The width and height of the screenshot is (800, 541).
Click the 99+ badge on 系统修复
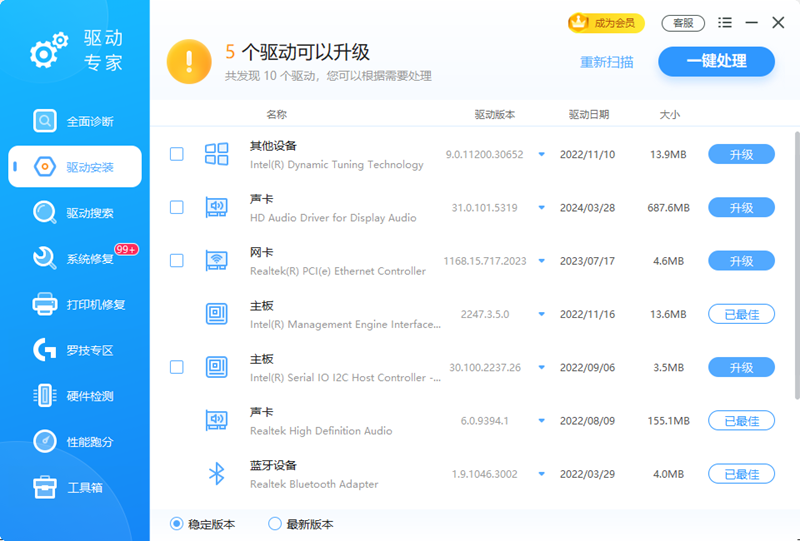pos(126,249)
